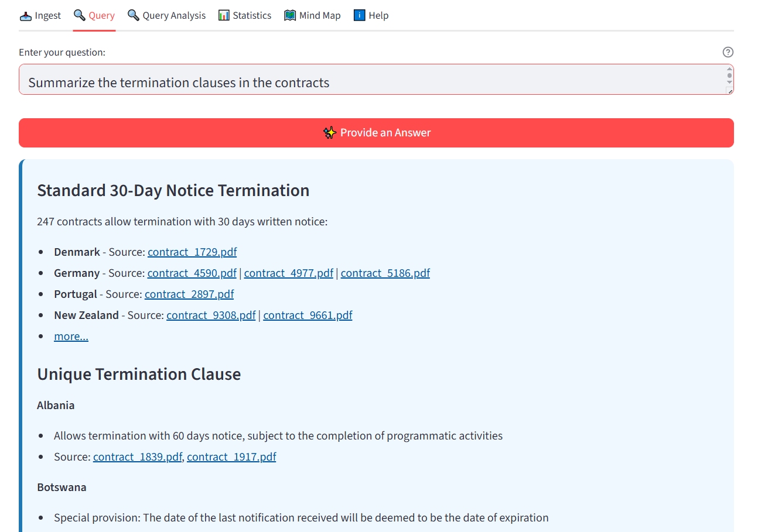758x532 pixels.
Task: Click the sparkle icon on the answer button
Action: [329, 133]
